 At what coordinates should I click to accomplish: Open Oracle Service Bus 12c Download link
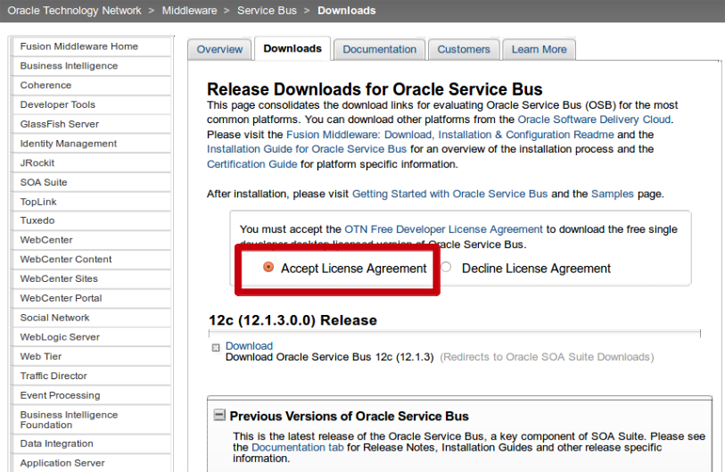point(249,346)
